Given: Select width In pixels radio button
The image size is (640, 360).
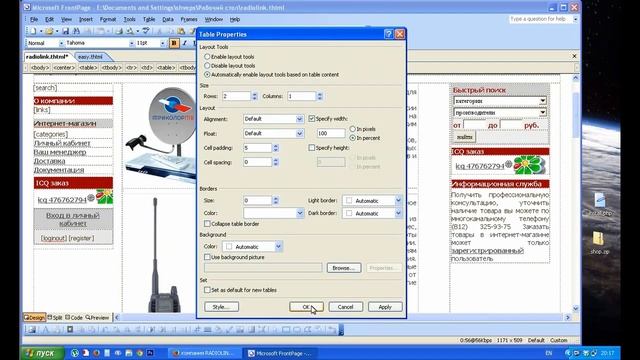Looking at the screenshot, I should click(x=353, y=129).
